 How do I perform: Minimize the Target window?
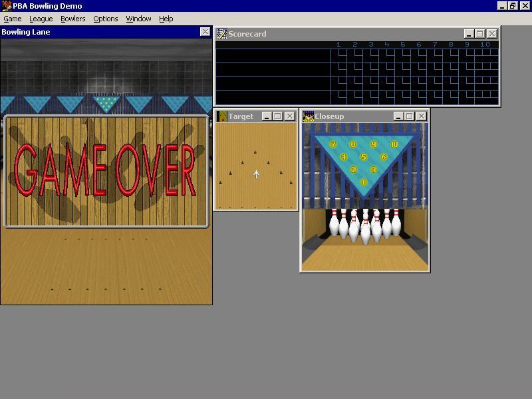click(x=266, y=116)
